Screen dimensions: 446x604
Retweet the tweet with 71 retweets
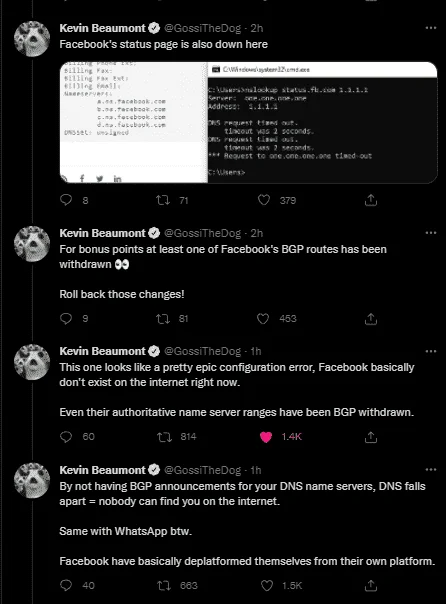pyautogui.click(x=163, y=200)
